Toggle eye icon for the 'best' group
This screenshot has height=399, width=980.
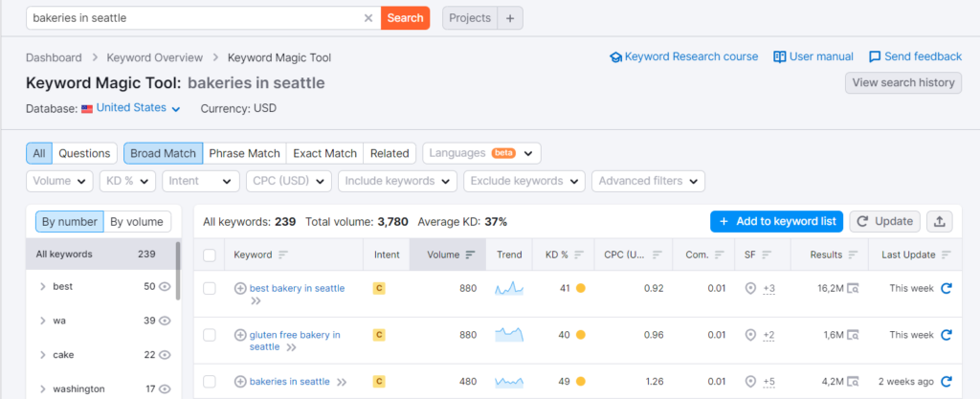click(x=165, y=287)
